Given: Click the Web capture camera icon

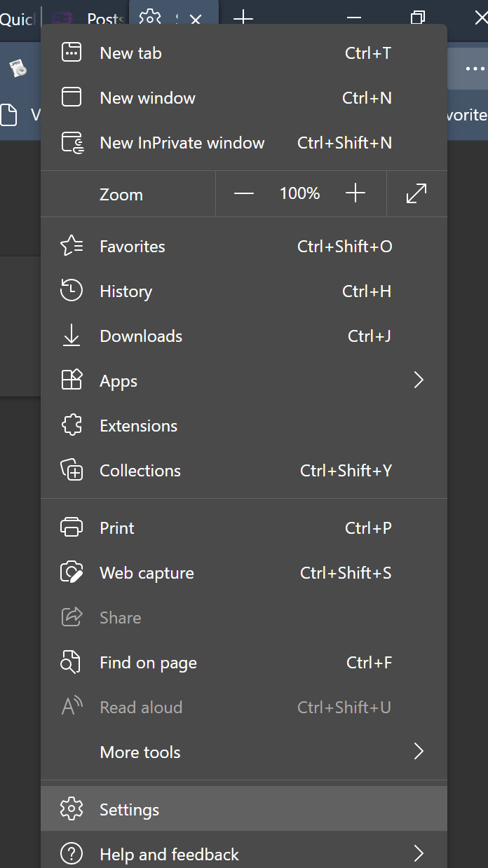Looking at the screenshot, I should tap(72, 572).
